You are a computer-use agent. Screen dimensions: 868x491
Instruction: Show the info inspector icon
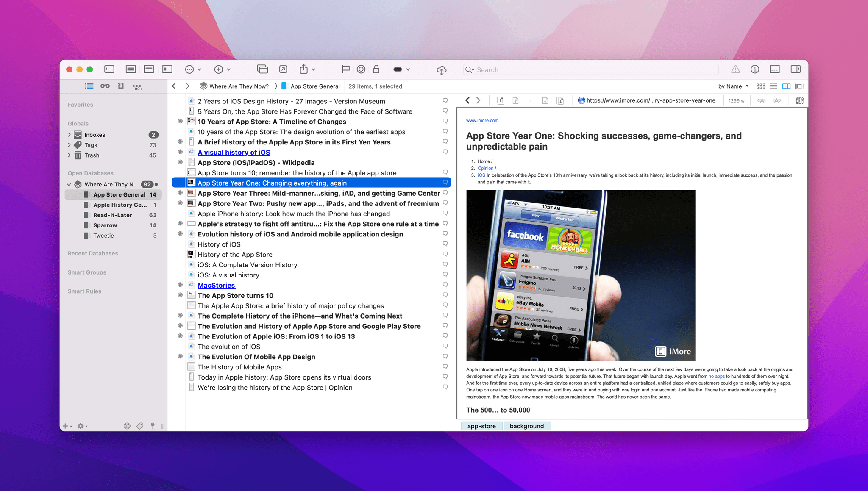pyautogui.click(x=754, y=69)
